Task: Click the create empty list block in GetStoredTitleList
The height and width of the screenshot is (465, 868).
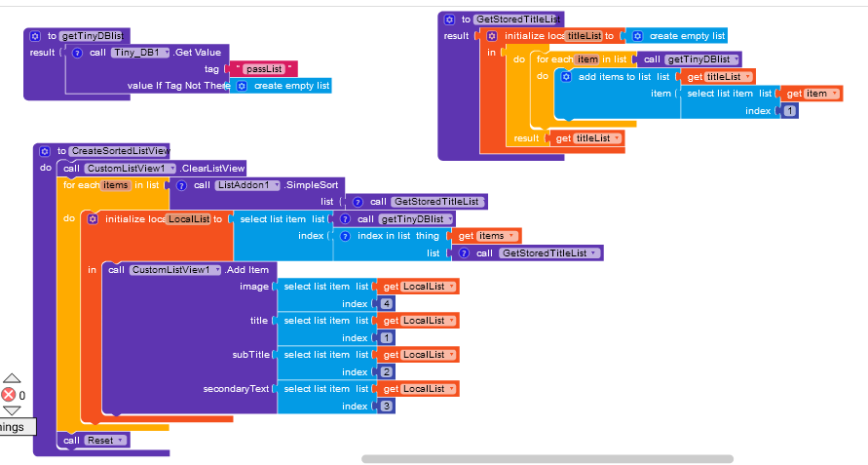Action: pyautogui.click(x=678, y=36)
